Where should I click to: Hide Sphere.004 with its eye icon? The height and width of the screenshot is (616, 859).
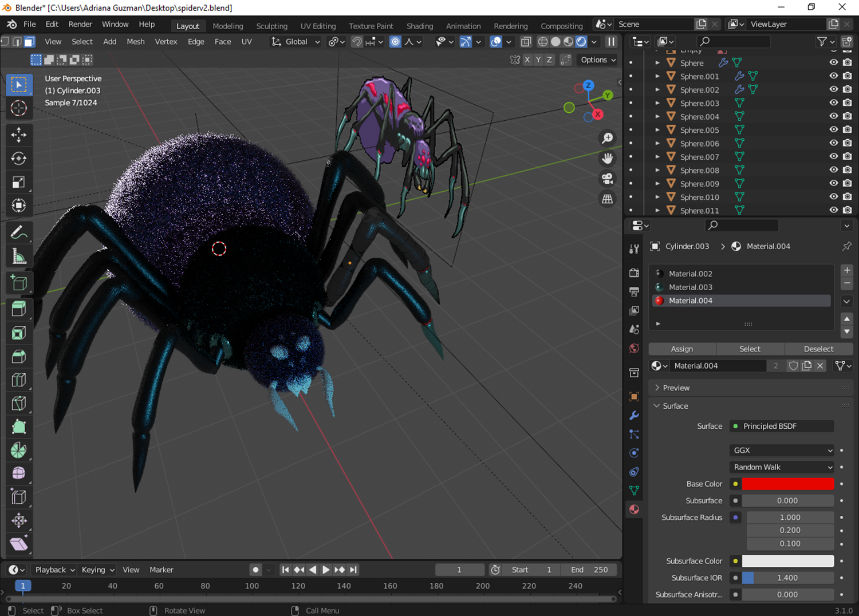(834, 116)
